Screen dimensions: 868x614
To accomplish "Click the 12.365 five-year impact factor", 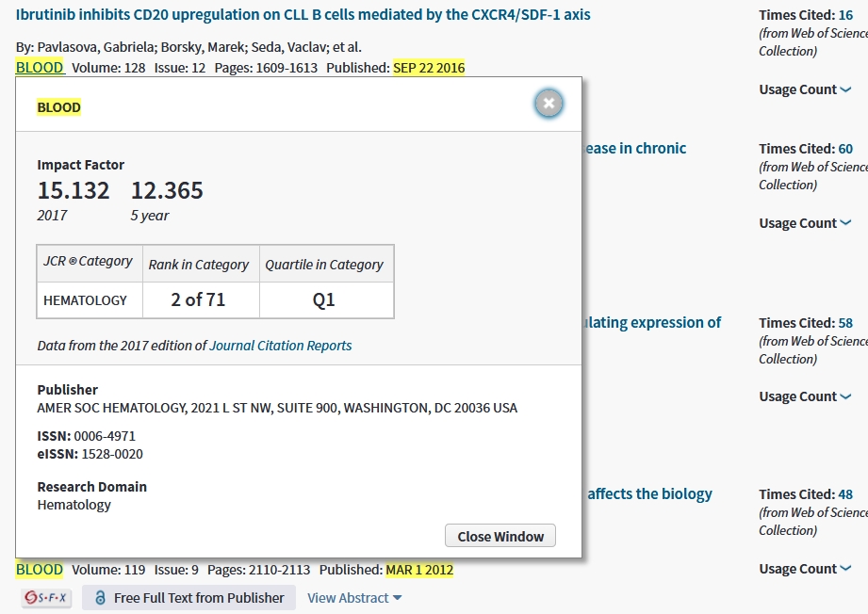I will pyautogui.click(x=167, y=191).
